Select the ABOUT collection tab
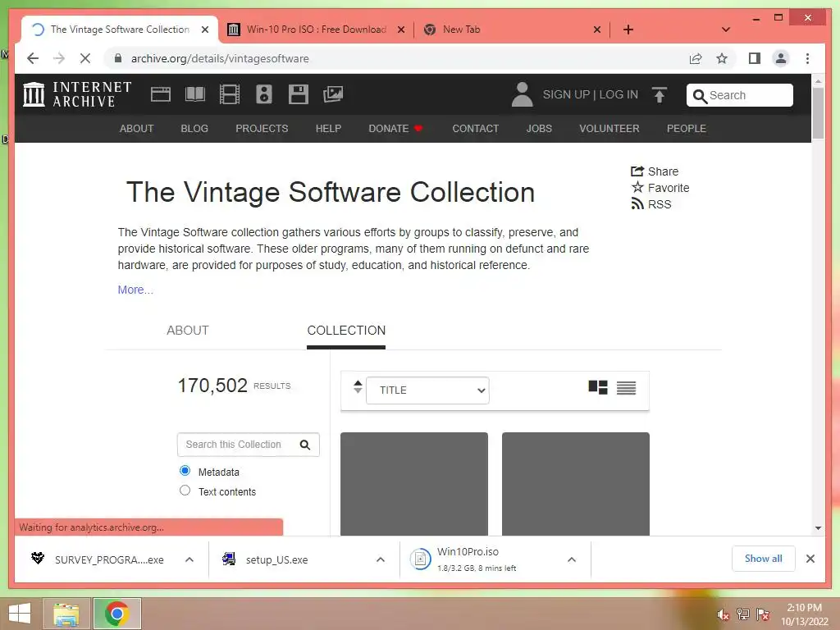Viewport: 840px width, 630px height. [x=188, y=331]
